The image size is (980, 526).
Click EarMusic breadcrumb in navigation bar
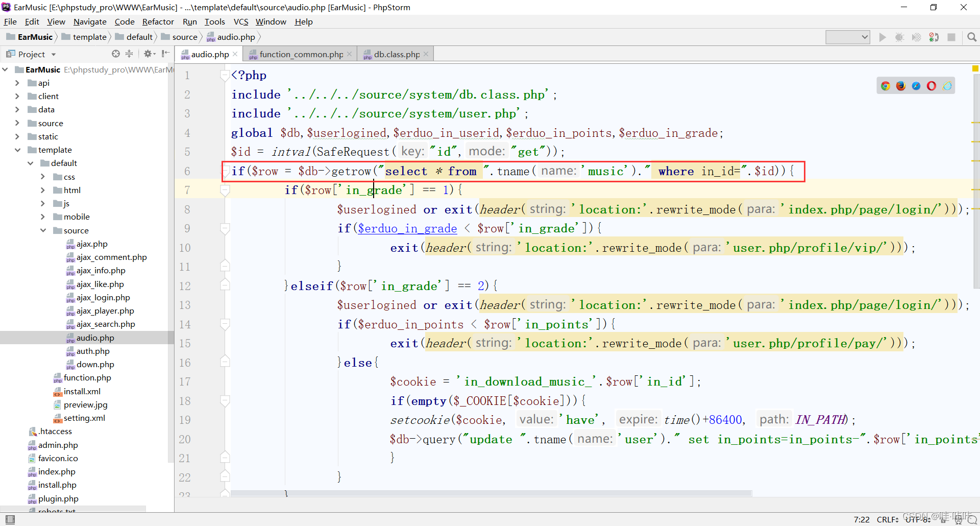[x=30, y=37]
